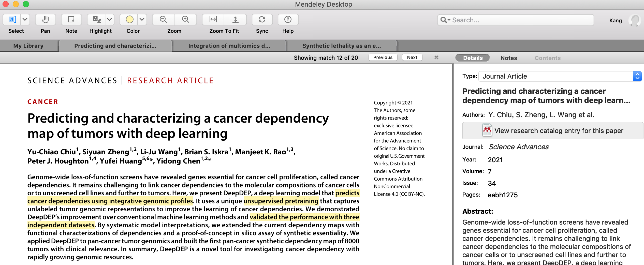Choose the Highlight text tool

pyautogui.click(x=96, y=20)
